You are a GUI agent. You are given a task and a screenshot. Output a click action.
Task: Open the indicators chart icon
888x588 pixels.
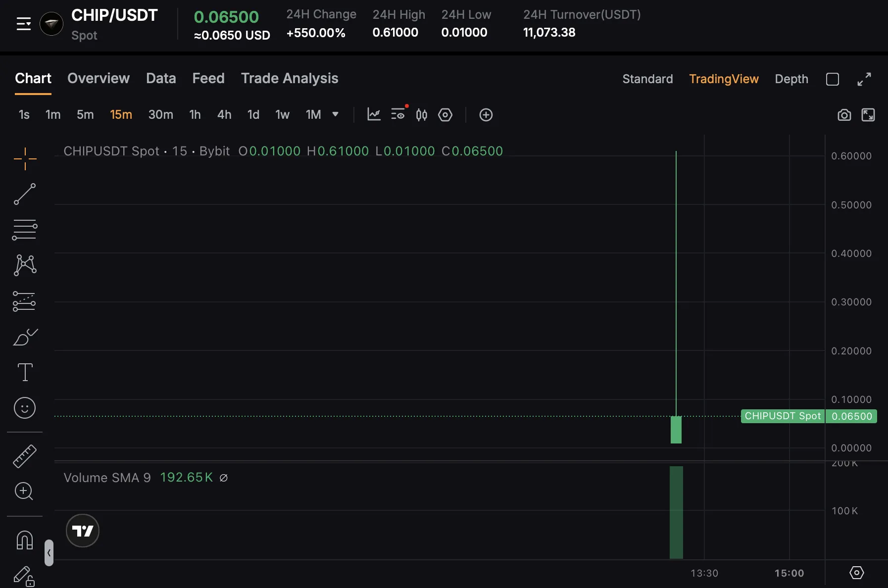(x=374, y=115)
